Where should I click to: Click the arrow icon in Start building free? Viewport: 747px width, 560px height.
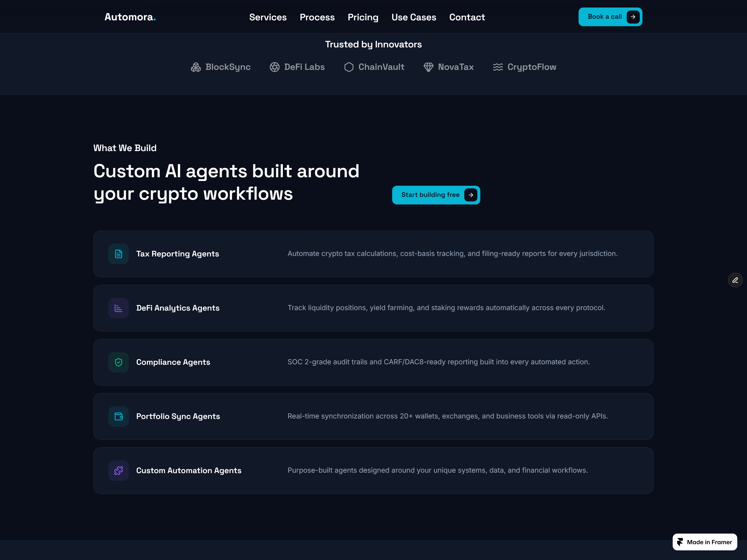[471, 195]
